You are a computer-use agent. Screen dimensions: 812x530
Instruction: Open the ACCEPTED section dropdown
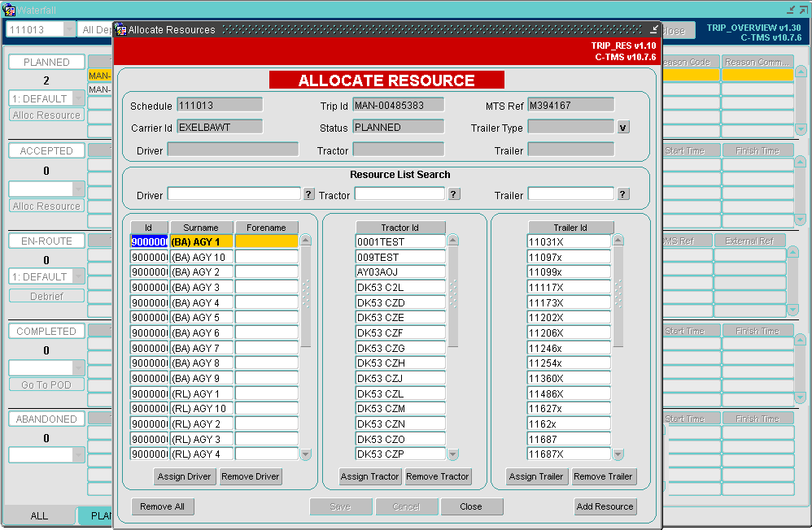coord(79,189)
